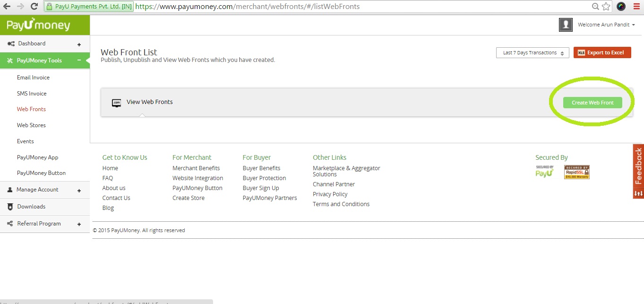Click the round extension icon beside the star

[621, 7]
